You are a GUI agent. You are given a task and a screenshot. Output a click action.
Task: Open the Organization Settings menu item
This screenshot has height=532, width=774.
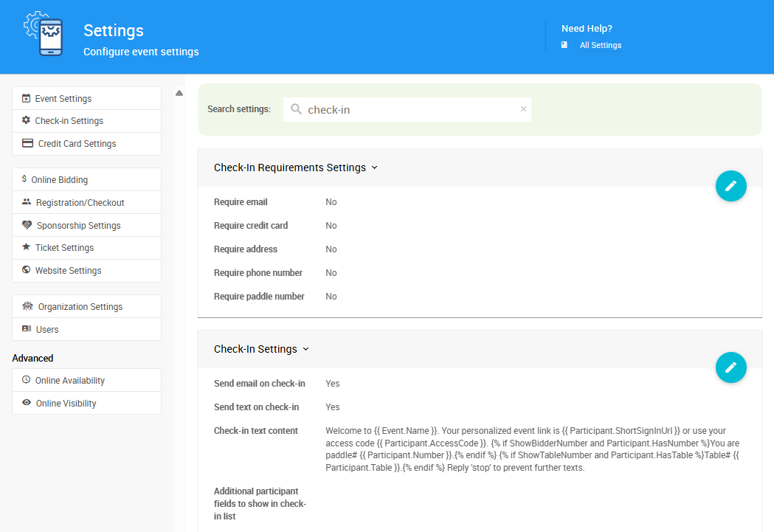coord(80,306)
